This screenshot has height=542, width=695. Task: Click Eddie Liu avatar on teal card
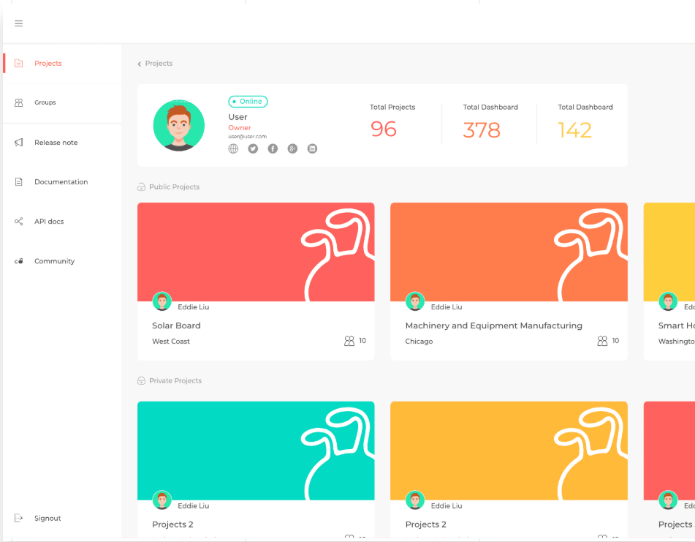162,500
